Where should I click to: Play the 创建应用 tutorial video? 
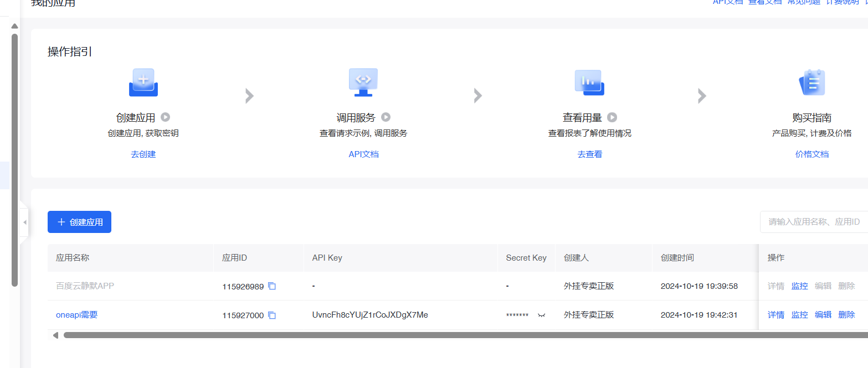165,117
